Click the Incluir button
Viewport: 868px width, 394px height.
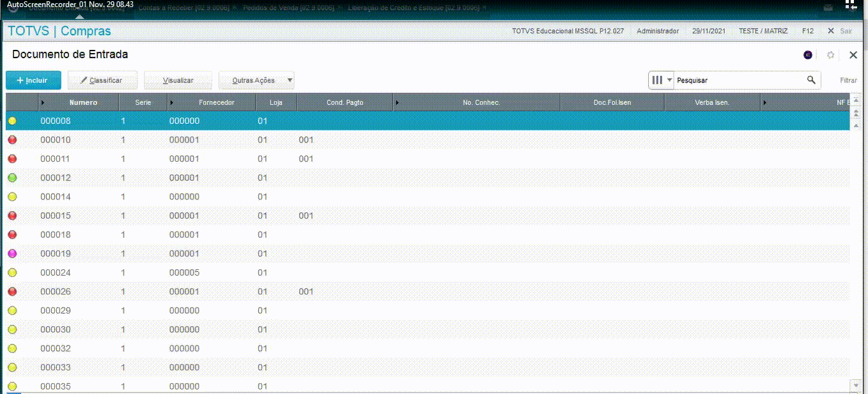(x=33, y=80)
